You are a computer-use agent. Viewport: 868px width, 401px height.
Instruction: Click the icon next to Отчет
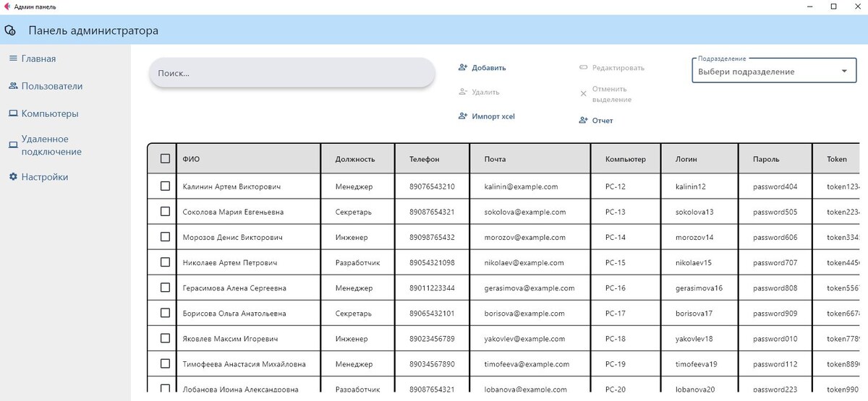tap(584, 120)
